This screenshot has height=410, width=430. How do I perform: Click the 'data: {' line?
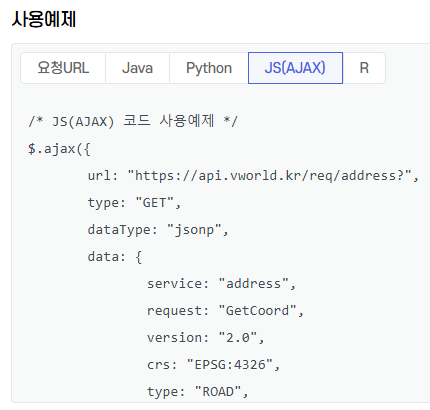pos(115,257)
